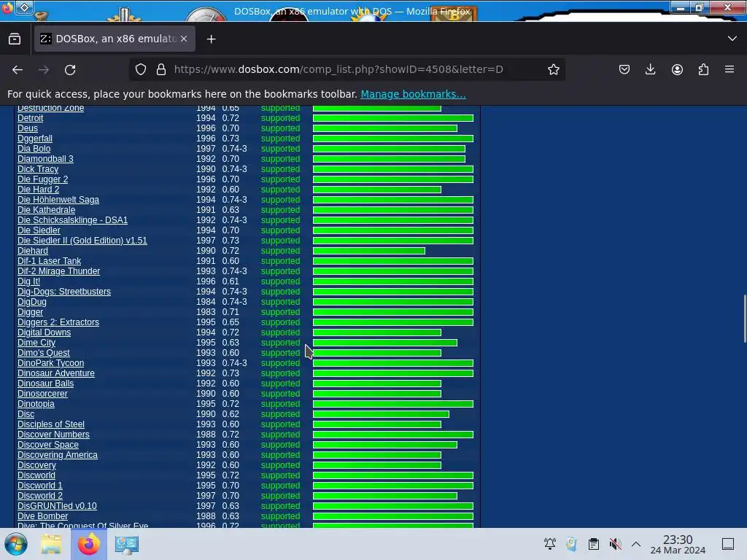This screenshot has height=560, width=747.
Task: Open the Firefox View button
Action: coord(15,39)
